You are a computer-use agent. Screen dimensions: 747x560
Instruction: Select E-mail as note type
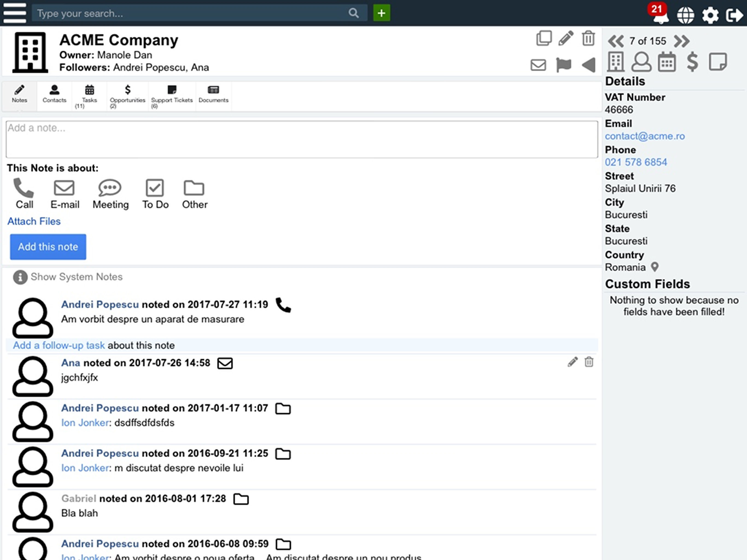pos(65,194)
